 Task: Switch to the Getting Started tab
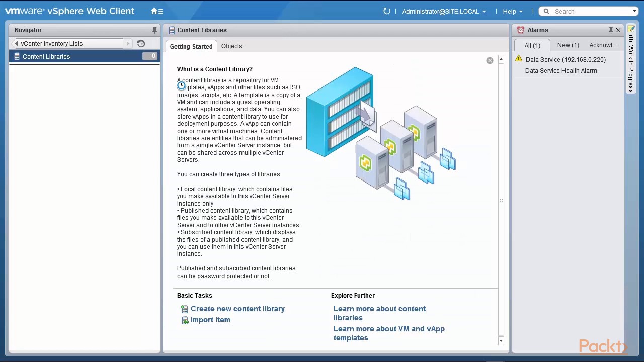(191, 46)
